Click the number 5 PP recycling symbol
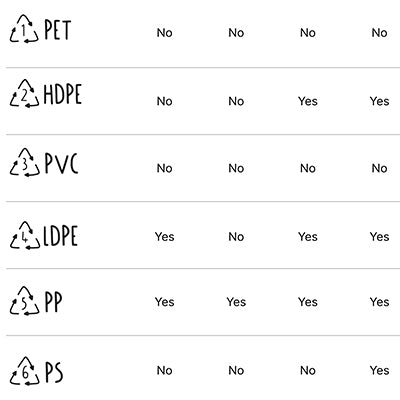This screenshot has height=400, width=400. pyautogui.click(x=24, y=301)
